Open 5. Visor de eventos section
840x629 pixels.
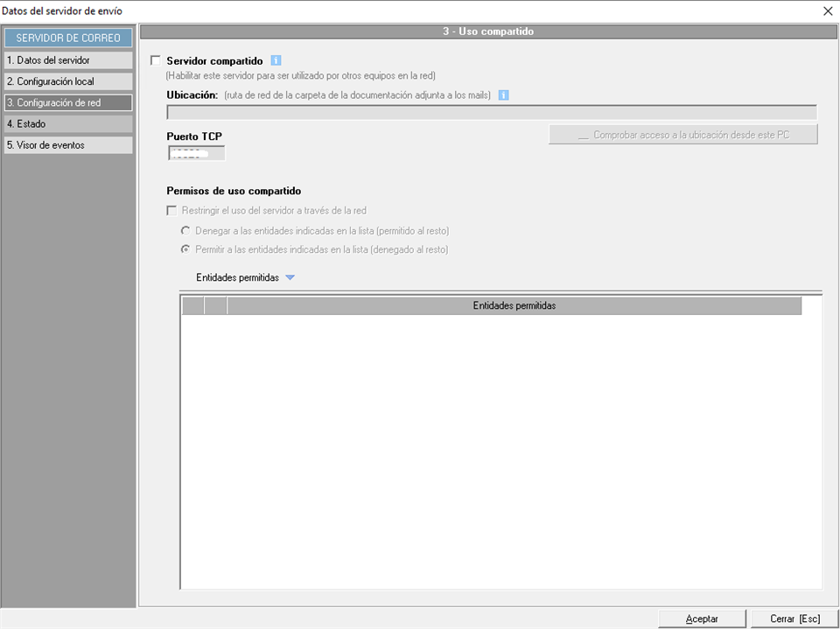68,145
